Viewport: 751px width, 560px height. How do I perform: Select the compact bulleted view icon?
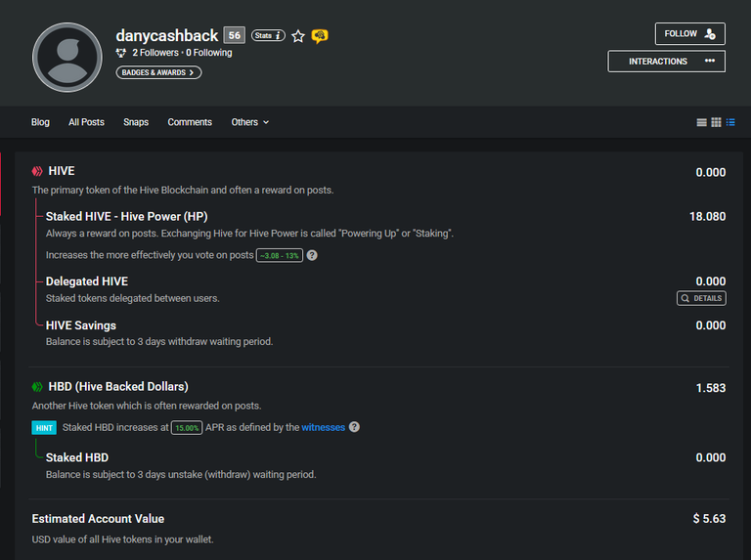coord(730,122)
